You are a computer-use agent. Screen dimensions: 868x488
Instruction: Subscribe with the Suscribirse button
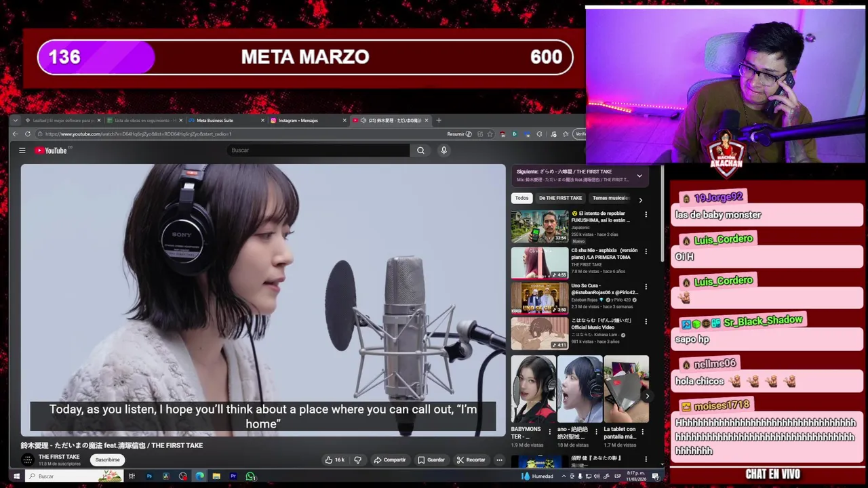pyautogui.click(x=107, y=460)
